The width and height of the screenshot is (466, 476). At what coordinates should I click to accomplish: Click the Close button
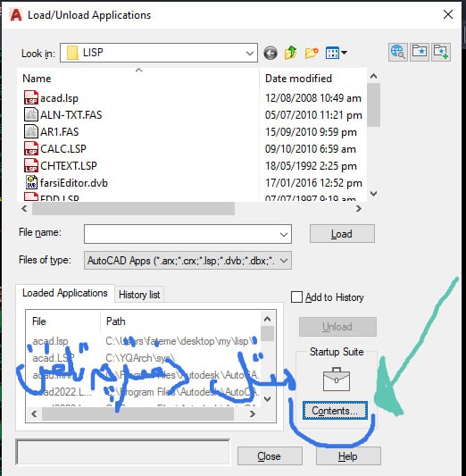pos(270,456)
